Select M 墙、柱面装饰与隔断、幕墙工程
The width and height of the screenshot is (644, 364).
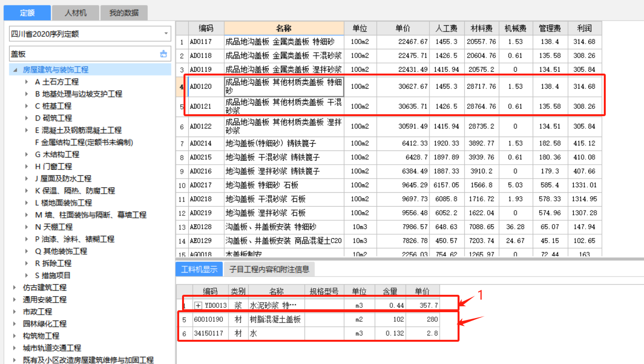tap(91, 215)
